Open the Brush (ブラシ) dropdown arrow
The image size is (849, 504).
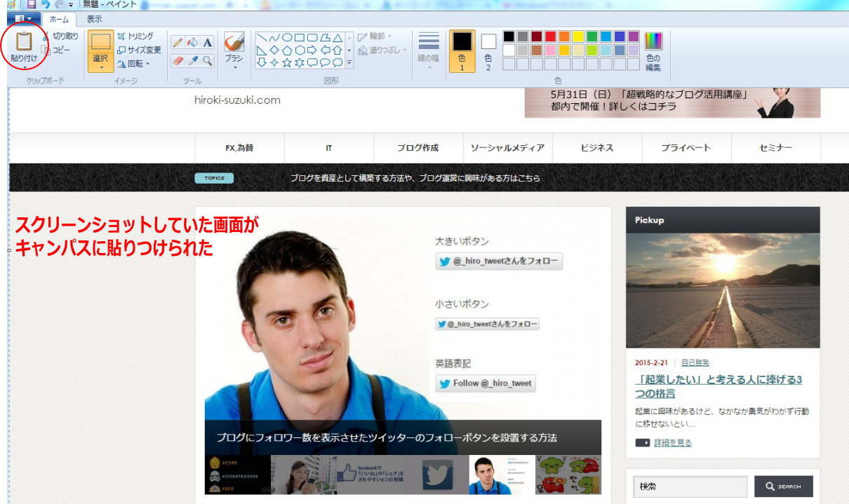point(234,68)
